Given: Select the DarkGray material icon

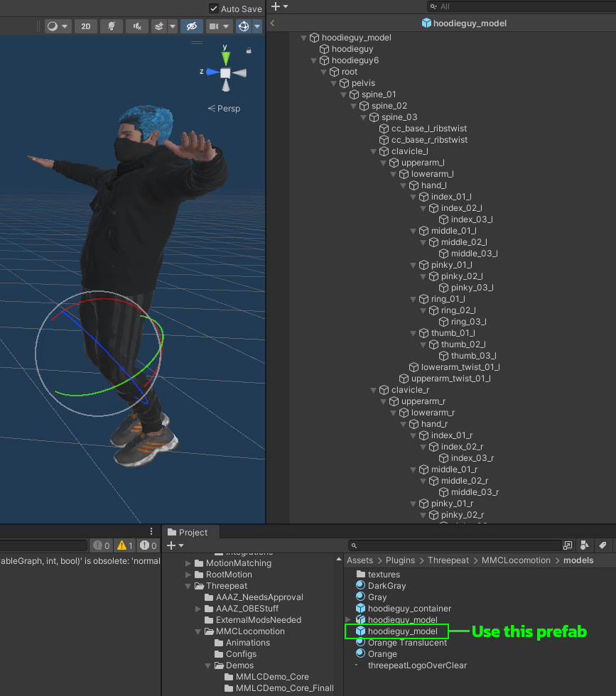Looking at the screenshot, I should [361, 585].
